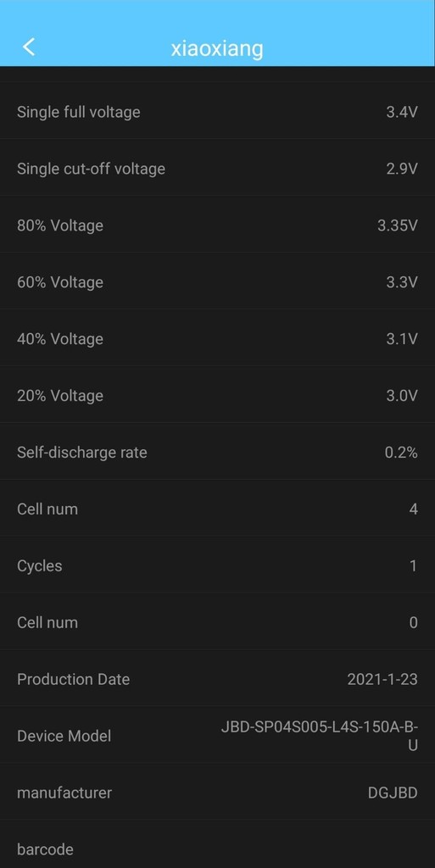The height and width of the screenshot is (868, 435).
Task: Select the 80% Voltage row
Action: (x=217, y=225)
